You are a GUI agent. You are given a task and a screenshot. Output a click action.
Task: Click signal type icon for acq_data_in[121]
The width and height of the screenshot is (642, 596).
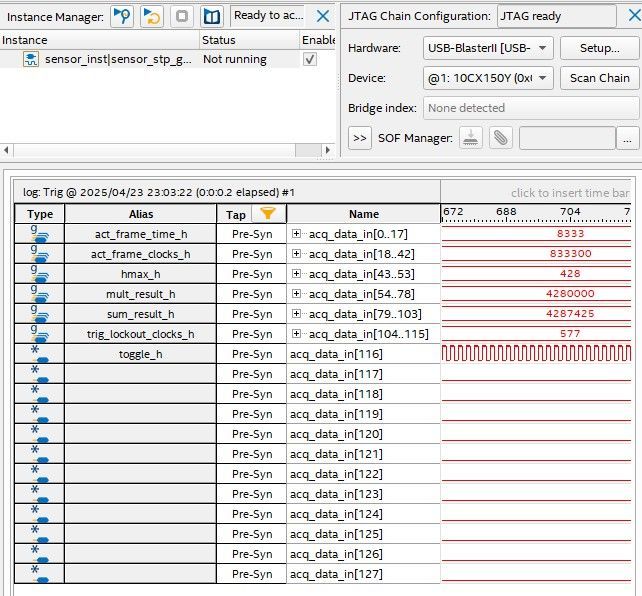click(x=39, y=454)
